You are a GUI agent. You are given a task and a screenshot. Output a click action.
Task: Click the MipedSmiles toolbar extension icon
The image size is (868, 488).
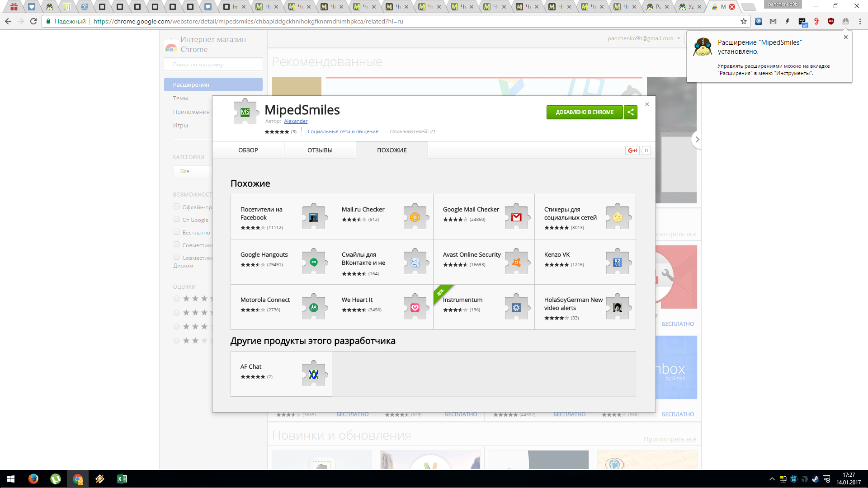845,21
